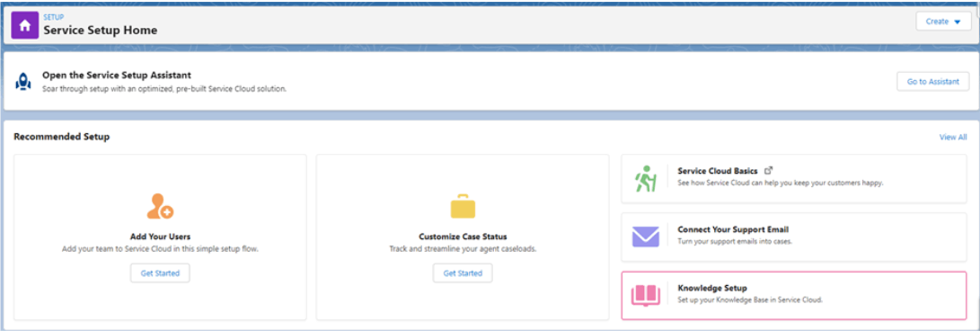Click Get Started under Customize Case Status

coord(463,273)
